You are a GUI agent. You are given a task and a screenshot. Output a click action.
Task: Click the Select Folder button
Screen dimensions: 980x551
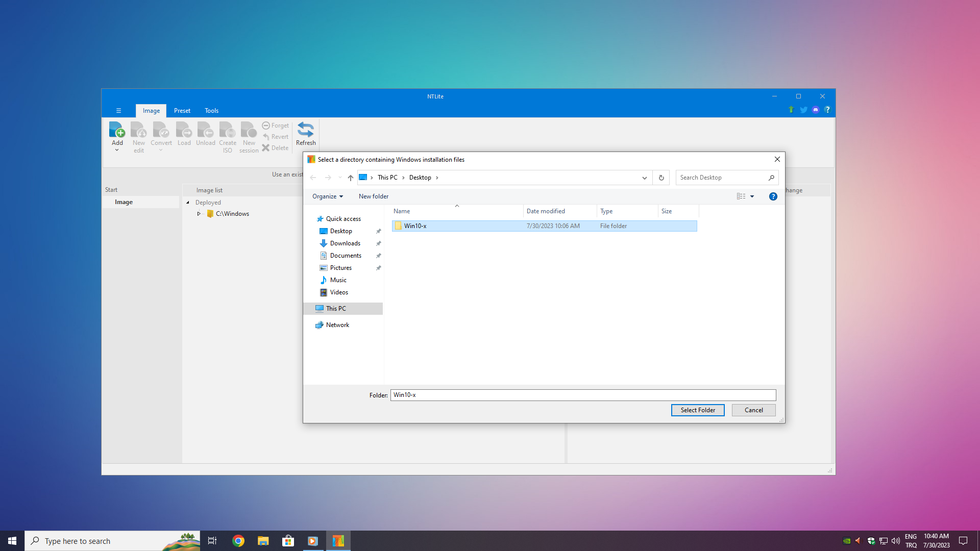pyautogui.click(x=697, y=410)
